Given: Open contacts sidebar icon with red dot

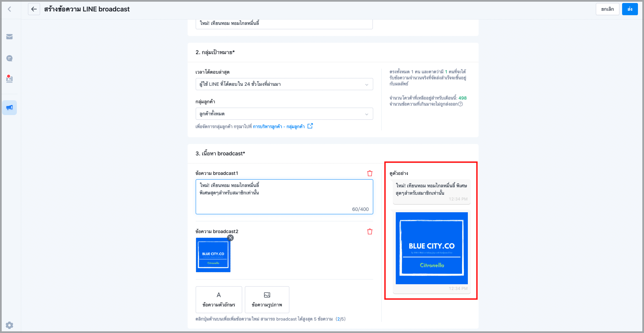Looking at the screenshot, I should 9,79.
